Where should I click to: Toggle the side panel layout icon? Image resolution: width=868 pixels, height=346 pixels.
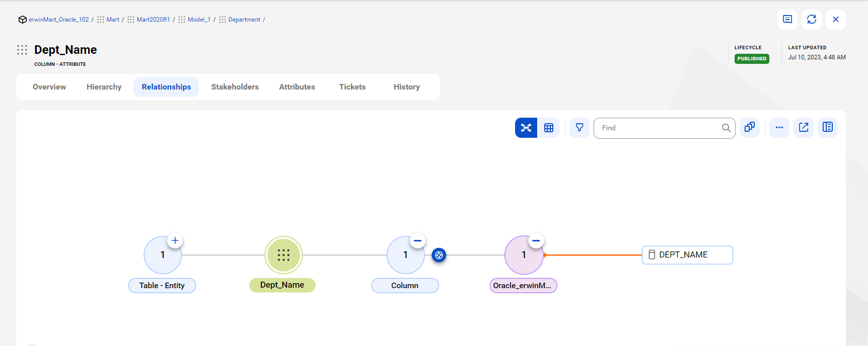coord(828,127)
